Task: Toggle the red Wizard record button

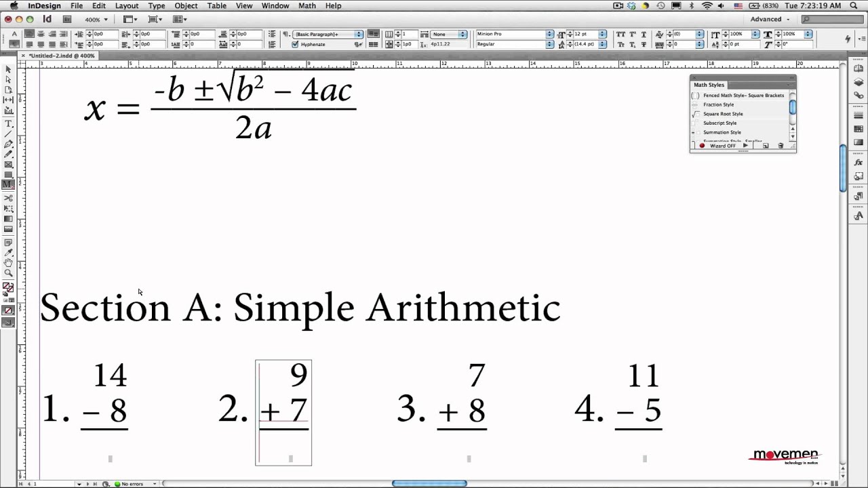Action: (x=702, y=146)
